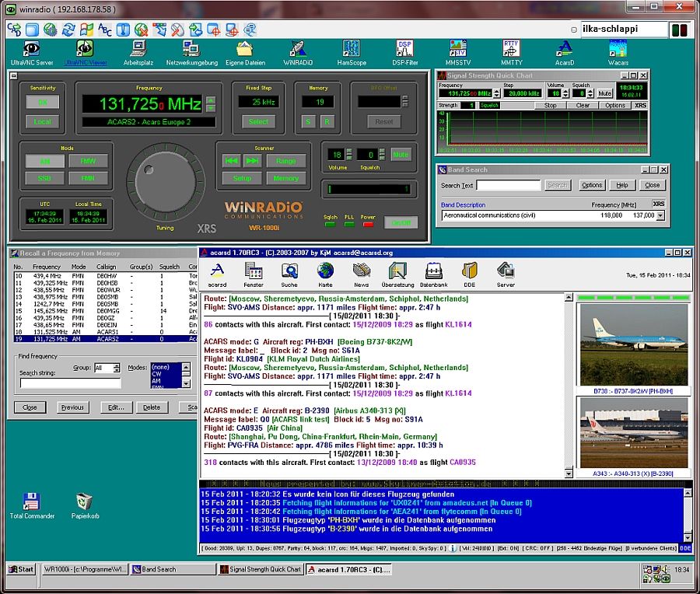Toggle Mute on the WiNRADiO panel
700x594 pixels.
400,154
